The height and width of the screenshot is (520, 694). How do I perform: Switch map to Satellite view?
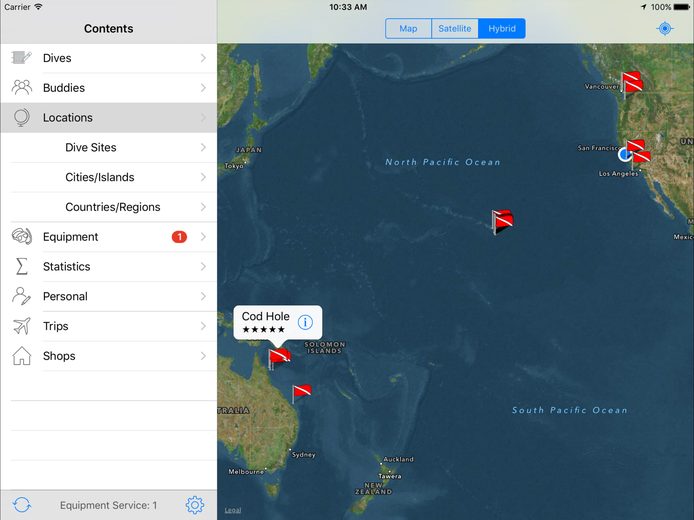455,29
